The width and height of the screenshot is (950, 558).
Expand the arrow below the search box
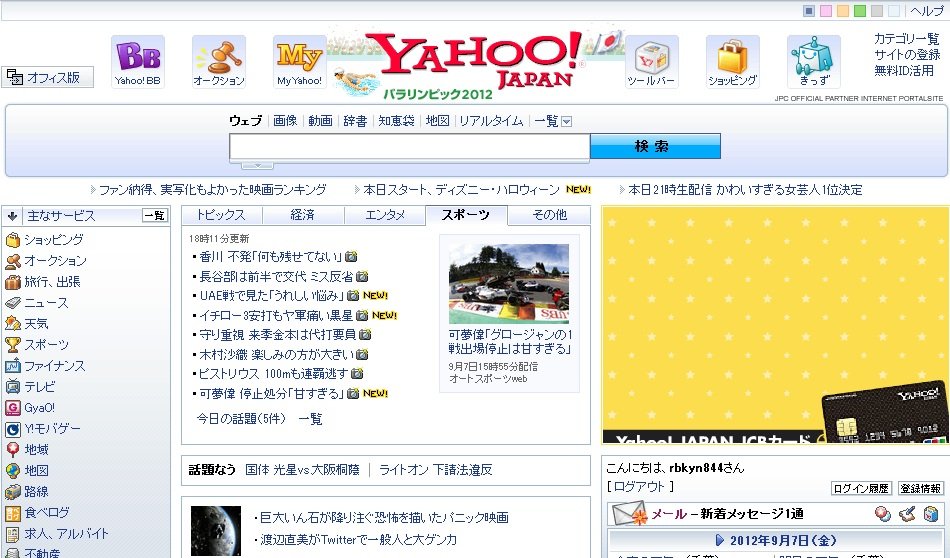tap(257, 165)
